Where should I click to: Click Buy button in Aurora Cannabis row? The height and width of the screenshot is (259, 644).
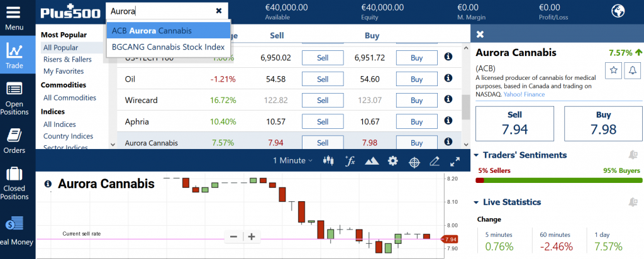416,143
